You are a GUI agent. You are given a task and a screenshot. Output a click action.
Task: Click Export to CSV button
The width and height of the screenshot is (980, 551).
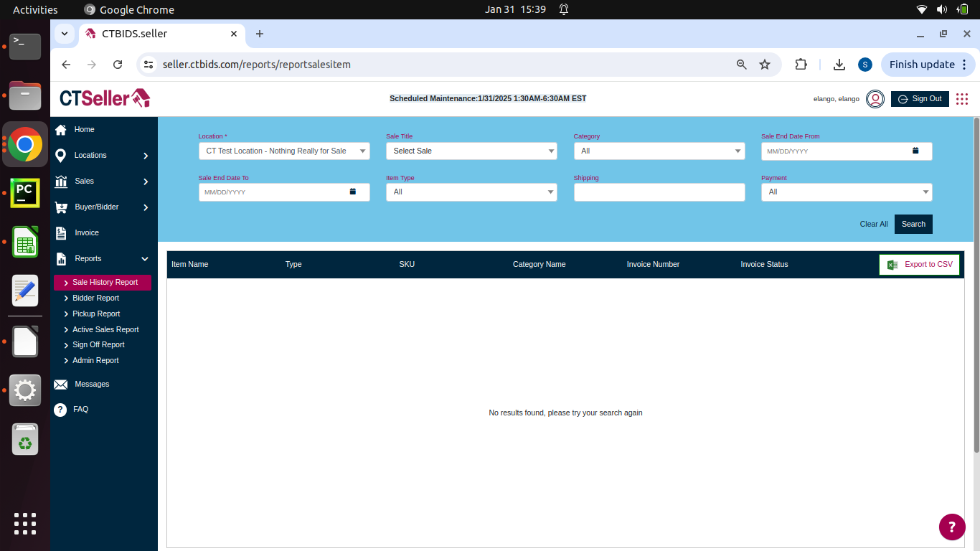919,265
